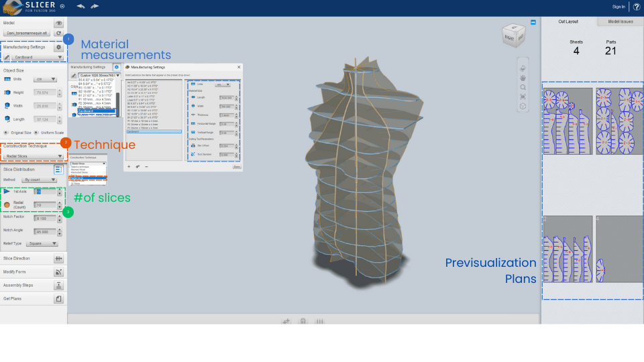Select the Original Size radio button
The height and width of the screenshot is (362, 644).
tap(7, 132)
